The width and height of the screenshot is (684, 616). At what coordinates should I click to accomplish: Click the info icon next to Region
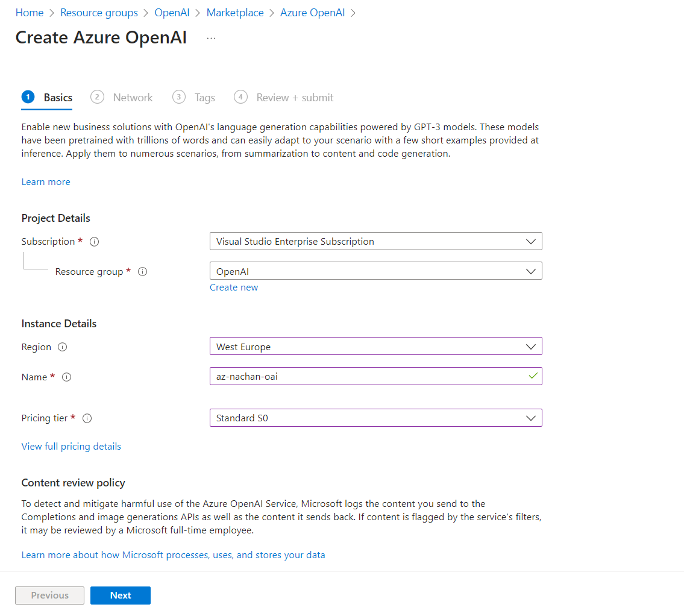(62, 347)
